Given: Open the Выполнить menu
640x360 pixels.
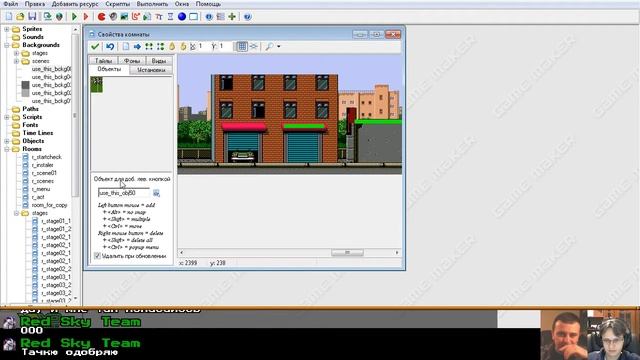Looking at the screenshot, I should 152,4.
